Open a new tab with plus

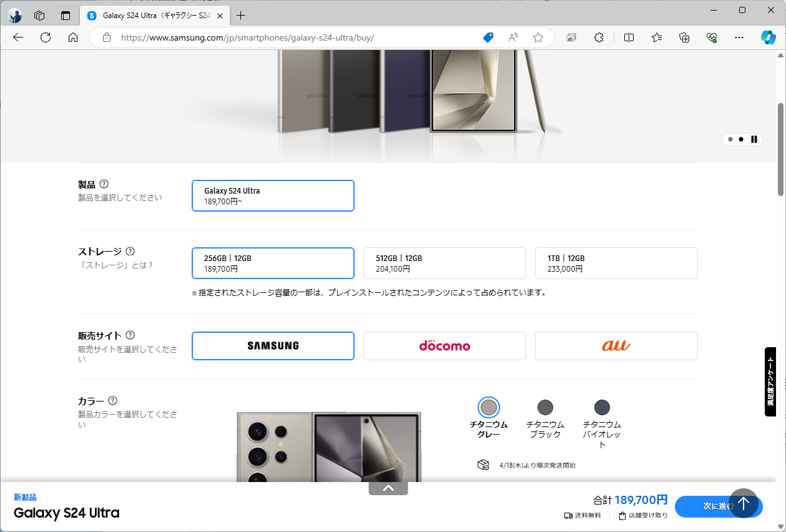point(241,16)
